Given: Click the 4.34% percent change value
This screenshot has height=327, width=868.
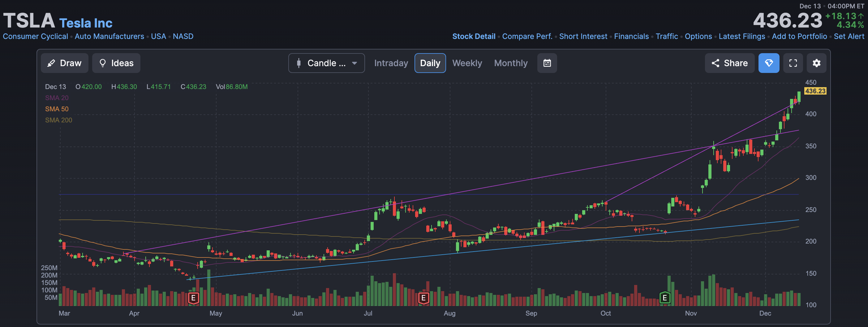Looking at the screenshot, I should pyautogui.click(x=850, y=25).
